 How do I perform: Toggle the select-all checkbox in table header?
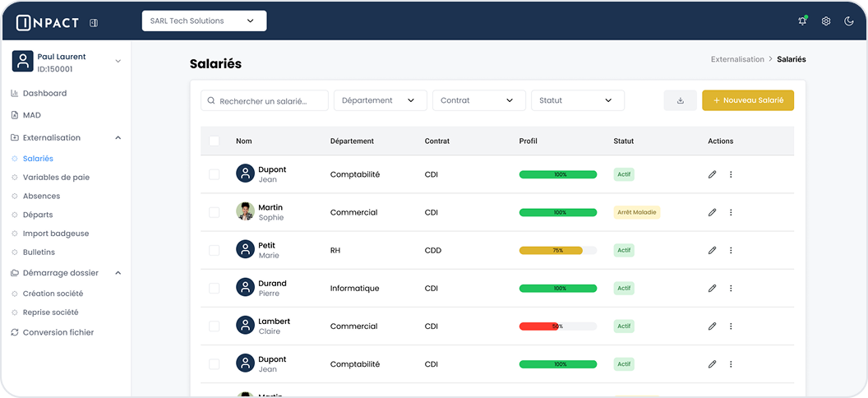point(215,141)
